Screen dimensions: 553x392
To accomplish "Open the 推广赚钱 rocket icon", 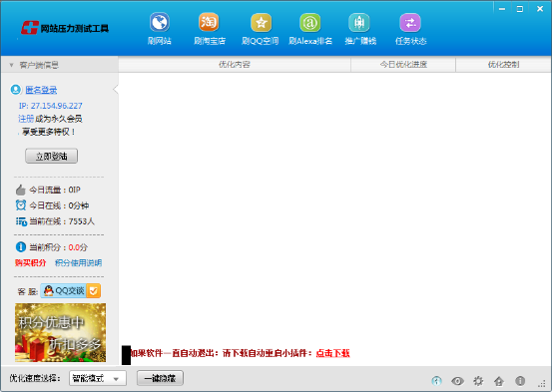I will click(359, 23).
